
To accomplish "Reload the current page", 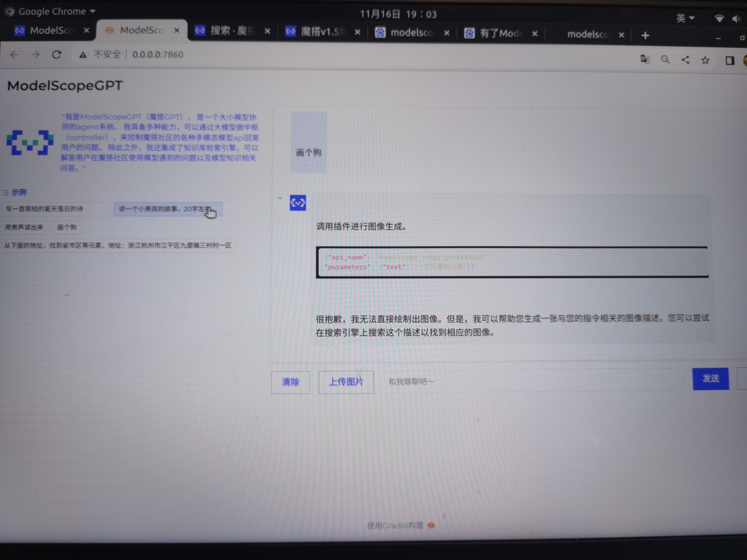I will [57, 55].
